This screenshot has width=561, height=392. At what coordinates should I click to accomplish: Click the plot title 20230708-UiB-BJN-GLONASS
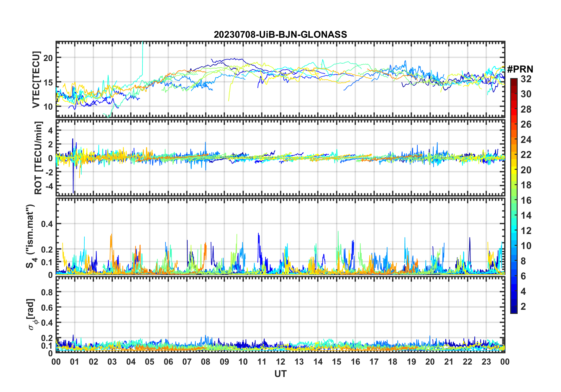(x=280, y=35)
